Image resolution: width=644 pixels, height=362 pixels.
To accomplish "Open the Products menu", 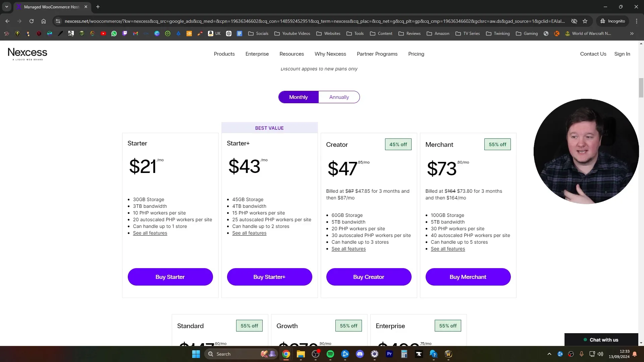I will 224,54.
